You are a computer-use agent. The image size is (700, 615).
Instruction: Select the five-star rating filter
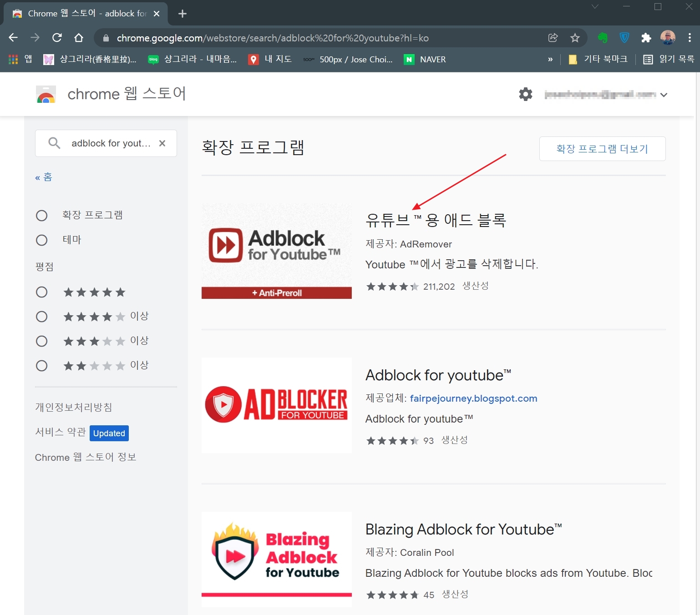41,292
